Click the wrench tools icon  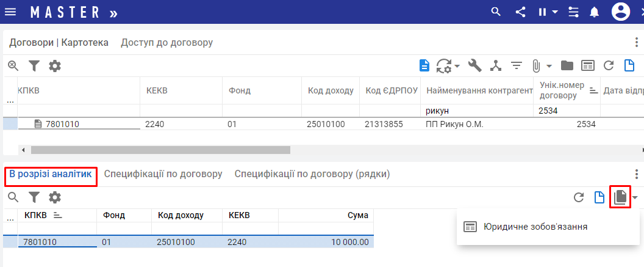pyautogui.click(x=475, y=65)
